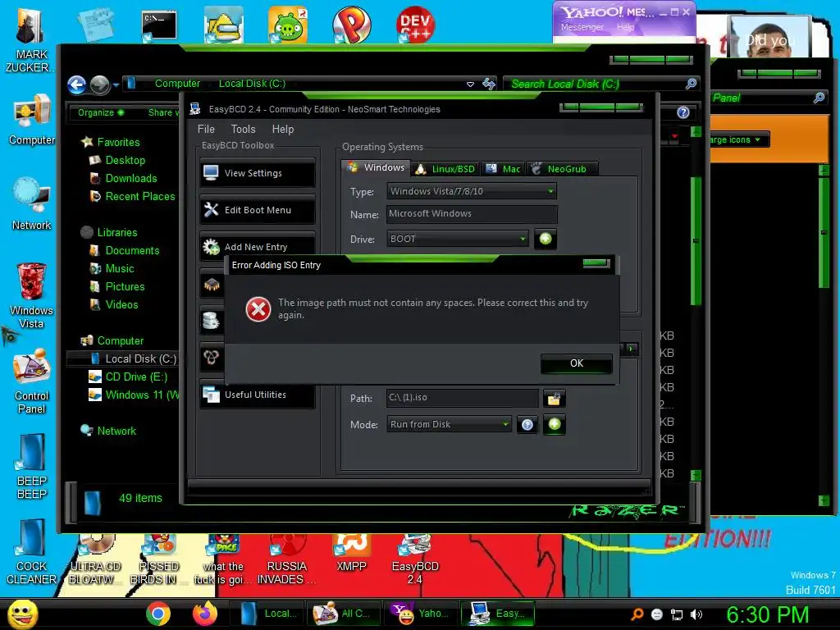Click the green add button next to Drive
The height and width of the screenshot is (630, 840).
[546, 239]
